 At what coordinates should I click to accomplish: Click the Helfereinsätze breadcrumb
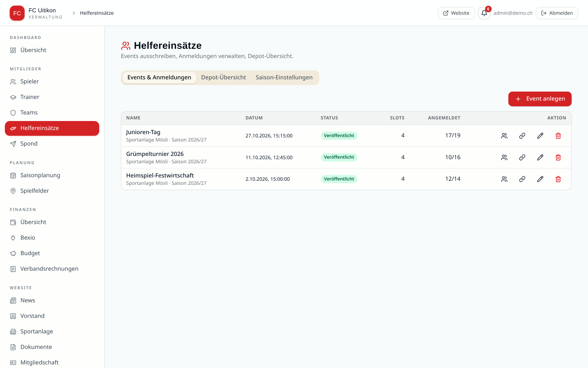(x=97, y=13)
